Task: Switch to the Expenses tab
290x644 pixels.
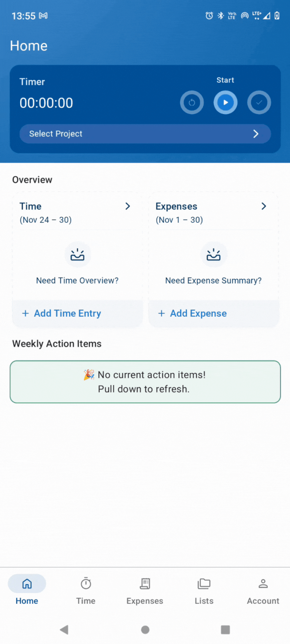Action: click(x=145, y=590)
